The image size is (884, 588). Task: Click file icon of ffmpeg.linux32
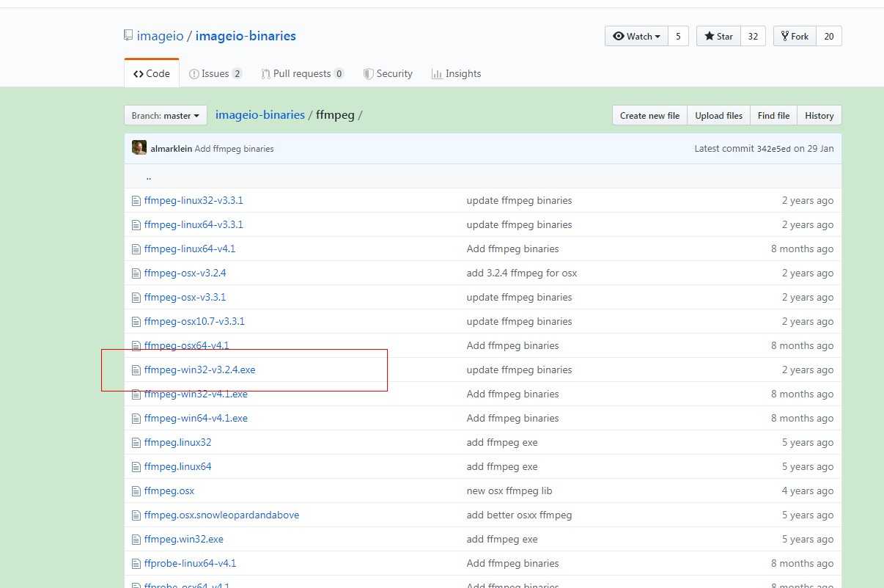136,442
